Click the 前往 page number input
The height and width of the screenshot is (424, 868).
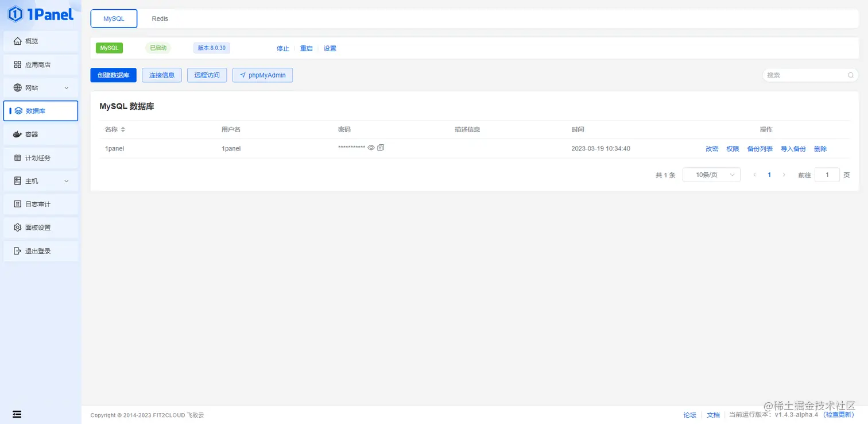coord(828,175)
